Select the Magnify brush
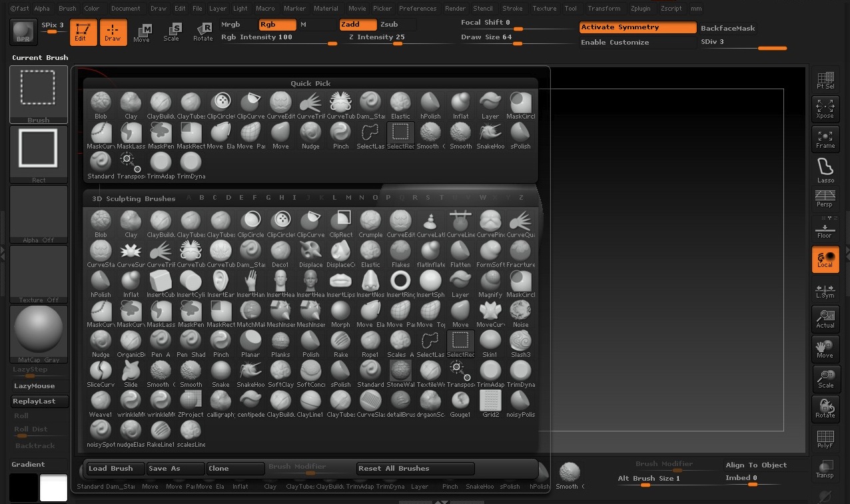Screen dimensions: 850x504 tap(490, 284)
